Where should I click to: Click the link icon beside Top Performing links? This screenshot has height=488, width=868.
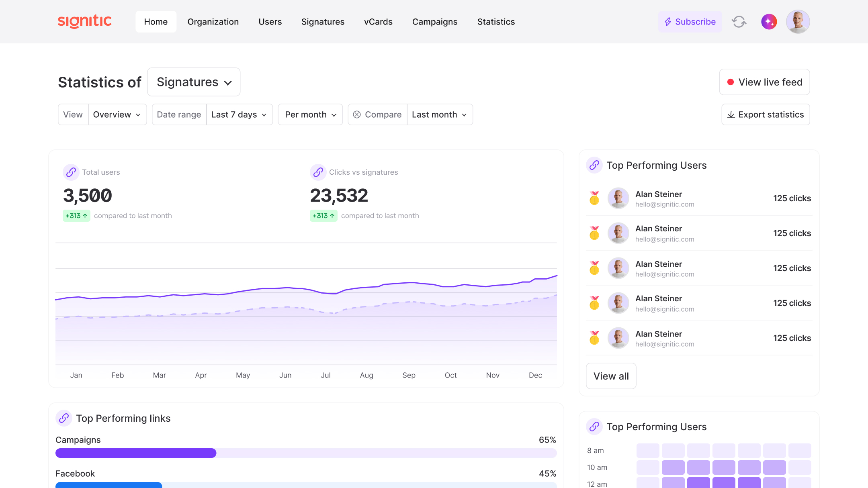(x=64, y=419)
